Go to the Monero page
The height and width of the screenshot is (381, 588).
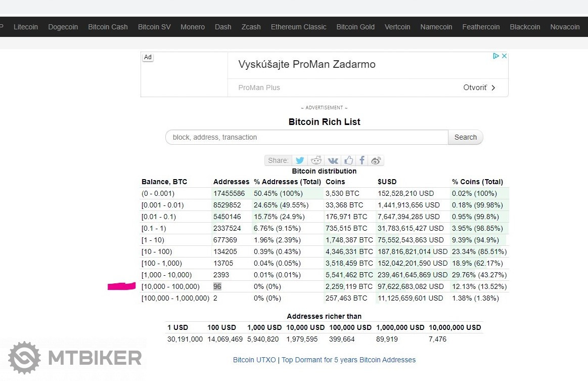193,27
